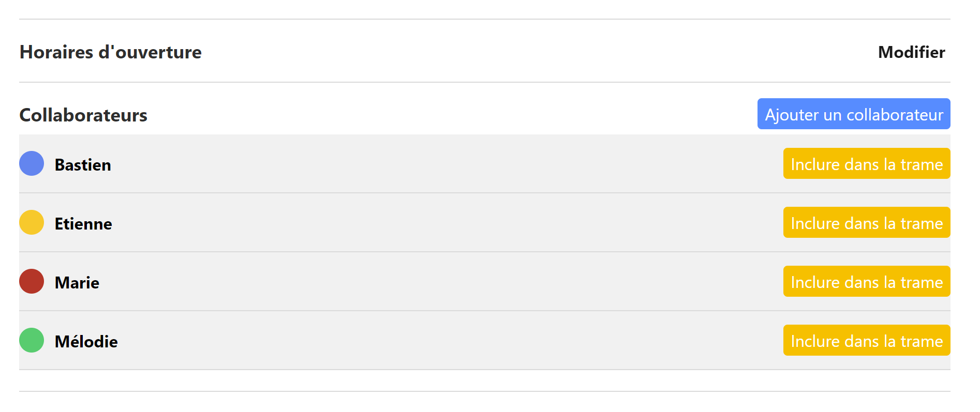Select the empty area of Bastien's row
Viewport: 980px width, 412px height.
445,164
